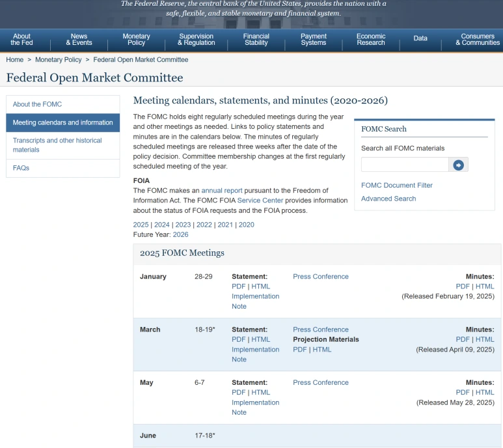Viewport: 503px width, 448px height.
Task: Jump to 2020 meetings year link
Action: point(247,225)
